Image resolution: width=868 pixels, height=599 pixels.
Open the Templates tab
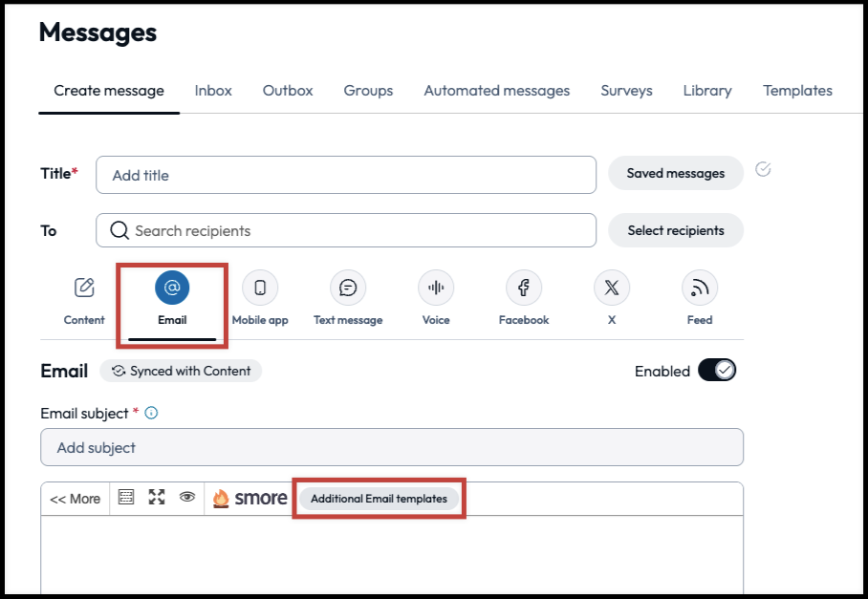(797, 90)
